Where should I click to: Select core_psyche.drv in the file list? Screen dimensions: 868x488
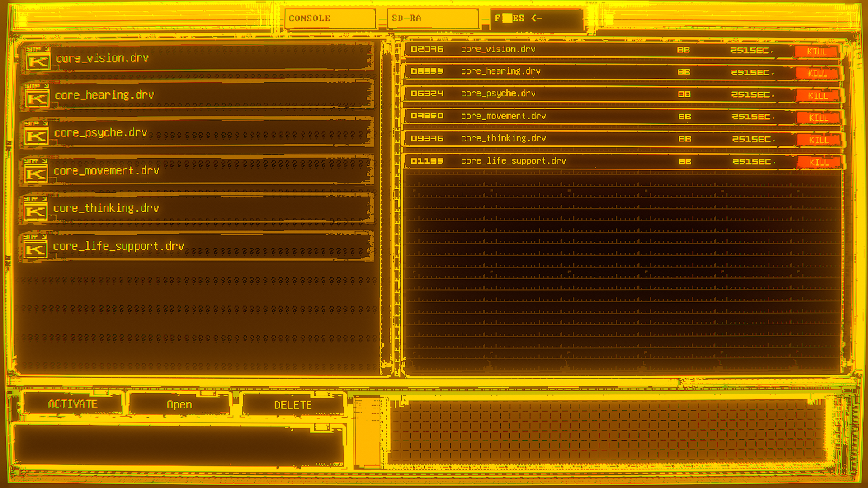point(197,133)
